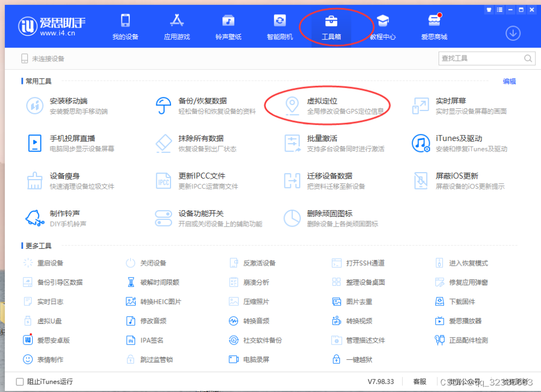Click 跳过监管锁 tool
The image size is (541, 392).
tap(150, 359)
